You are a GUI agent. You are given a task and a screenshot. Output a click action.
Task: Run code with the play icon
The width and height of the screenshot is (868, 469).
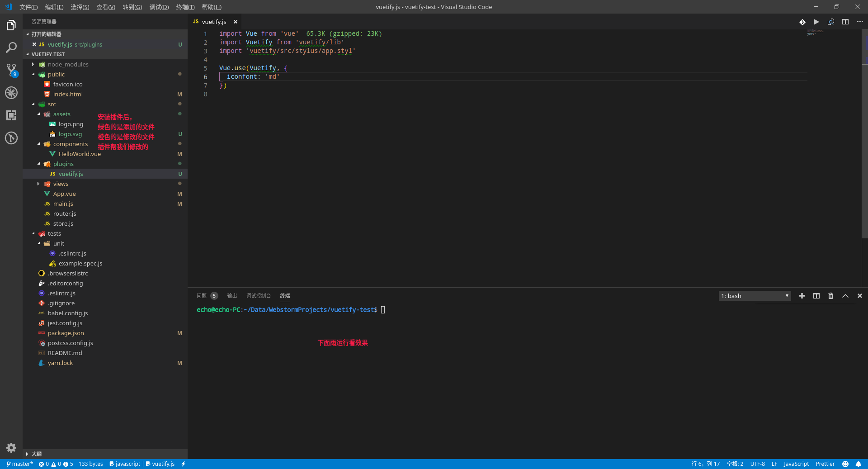pyautogui.click(x=816, y=22)
